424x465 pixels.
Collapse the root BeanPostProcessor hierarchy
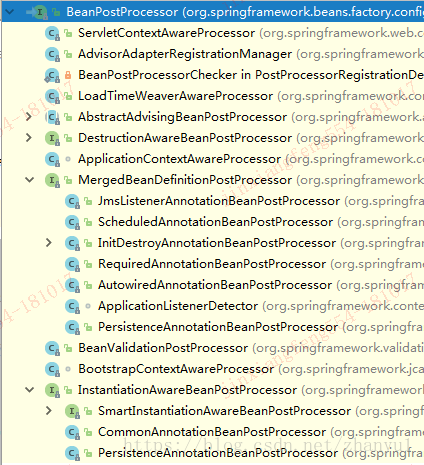[10, 12]
